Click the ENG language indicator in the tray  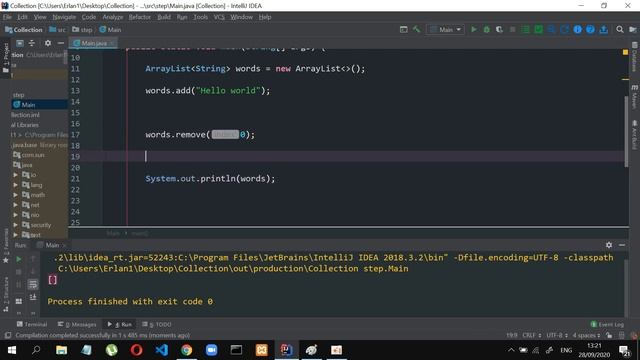[566, 350]
